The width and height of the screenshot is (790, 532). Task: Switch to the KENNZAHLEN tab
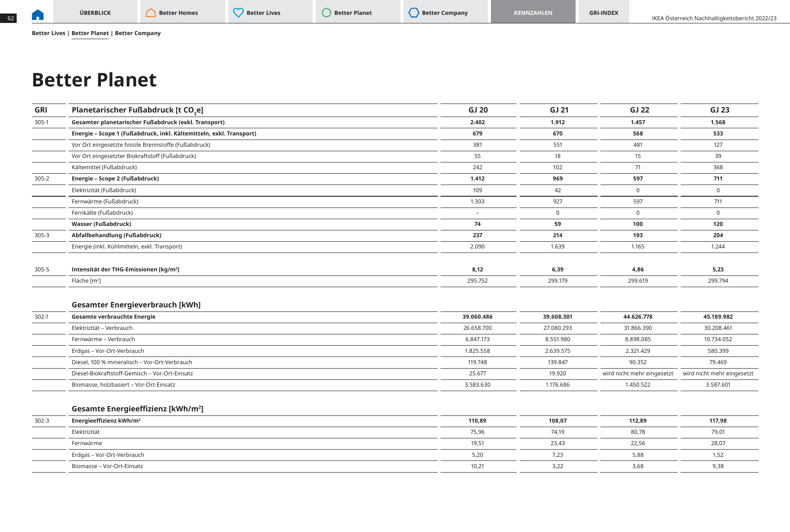(x=533, y=13)
